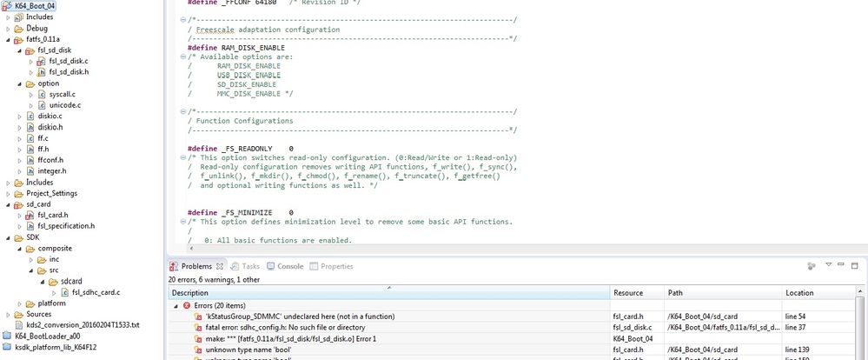Click the ffconf.h header file icon
This screenshot has width=868, height=360.
[30, 160]
